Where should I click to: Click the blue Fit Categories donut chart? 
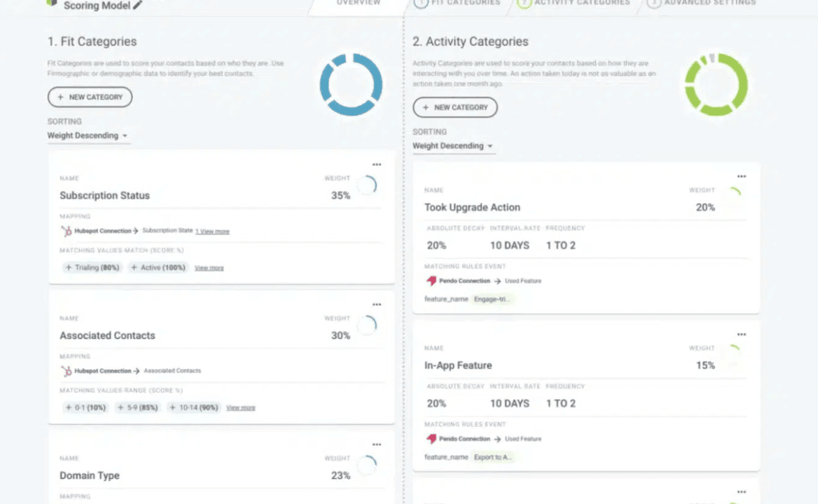351,84
